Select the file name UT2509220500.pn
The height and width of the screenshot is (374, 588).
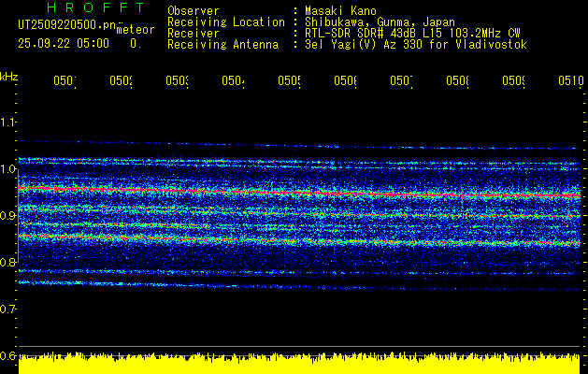click(x=67, y=25)
